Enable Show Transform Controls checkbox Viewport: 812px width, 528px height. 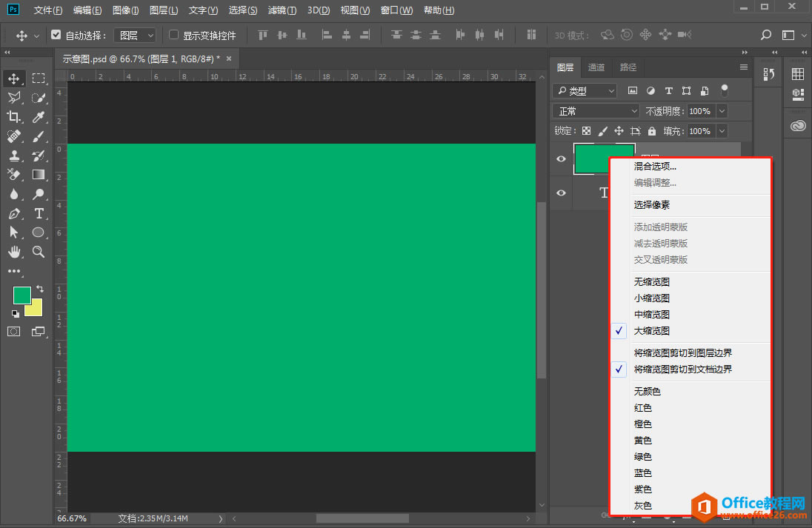pyautogui.click(x=174, y=35)
